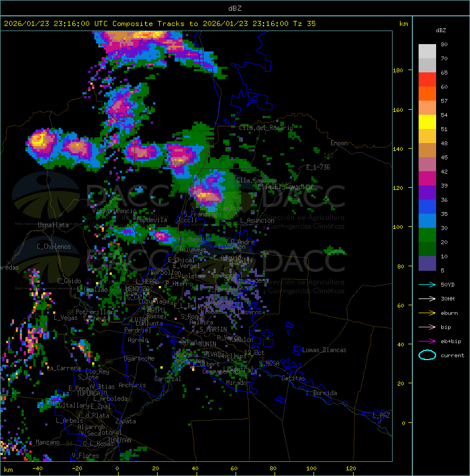
Task: Click the cyan 'current' ellipse in legend
Action: [427, 355]
